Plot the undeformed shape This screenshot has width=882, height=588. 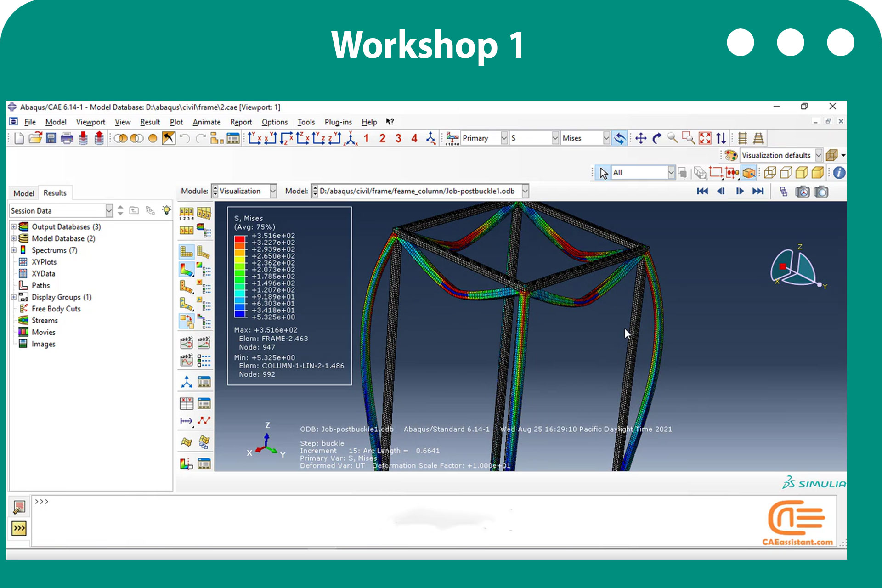click(187, 251)
